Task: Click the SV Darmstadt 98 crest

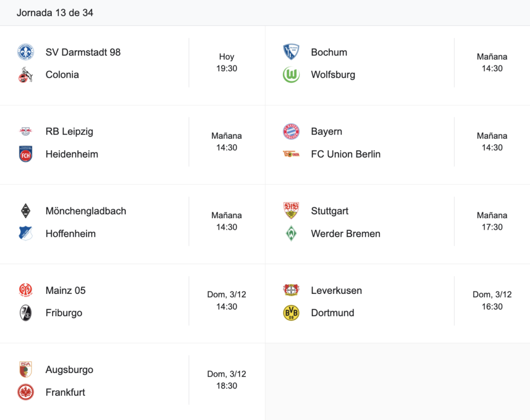Action: click(26, 52)
